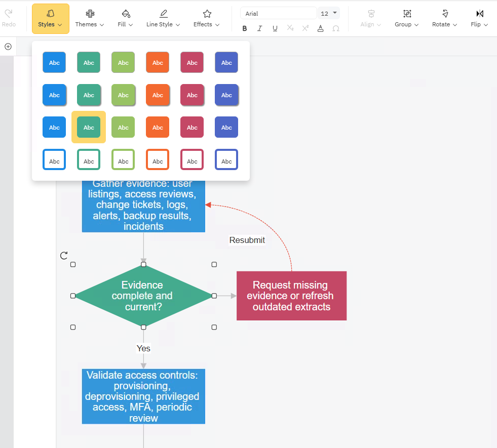This screenshot has width=497, height=448.
Task: Toggle bold formatting
Action: click(244, 28)
